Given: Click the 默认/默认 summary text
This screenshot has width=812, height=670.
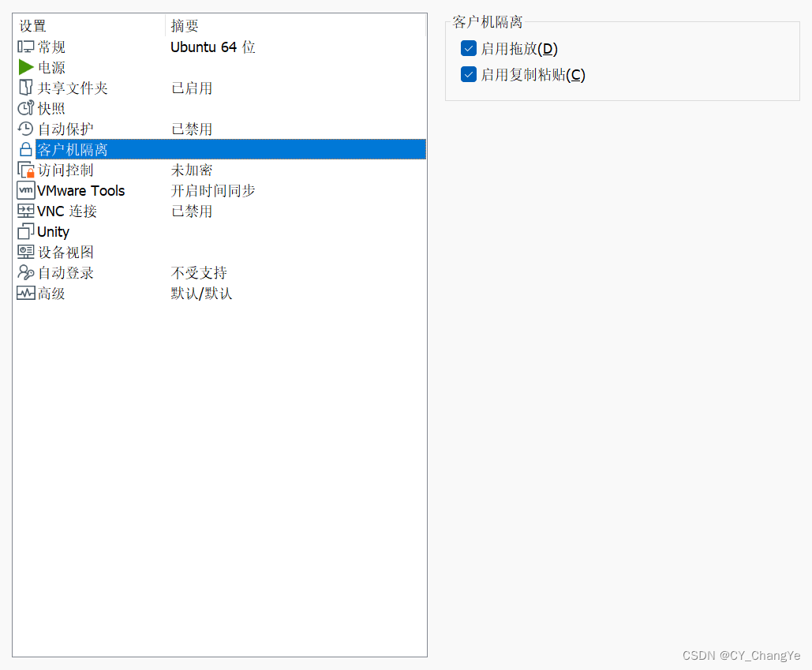Looking at the screenshot, I should tap(201, 293).
